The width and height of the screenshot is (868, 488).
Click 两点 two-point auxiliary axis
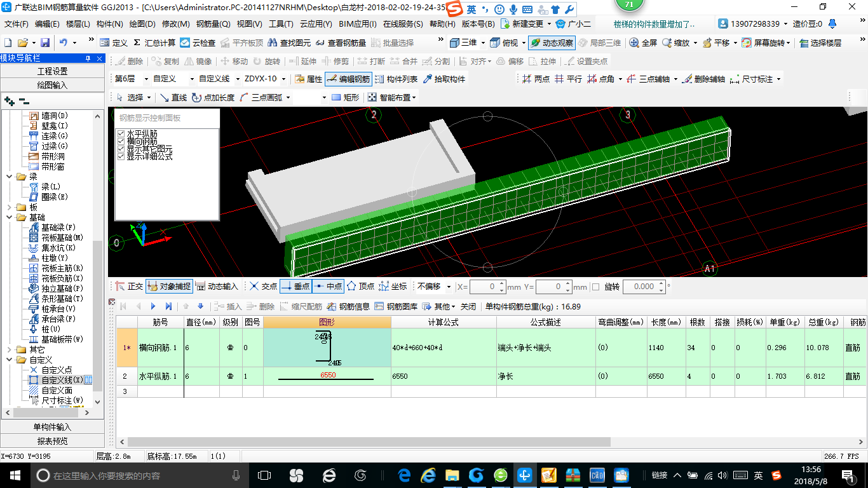tap(536, 79)
